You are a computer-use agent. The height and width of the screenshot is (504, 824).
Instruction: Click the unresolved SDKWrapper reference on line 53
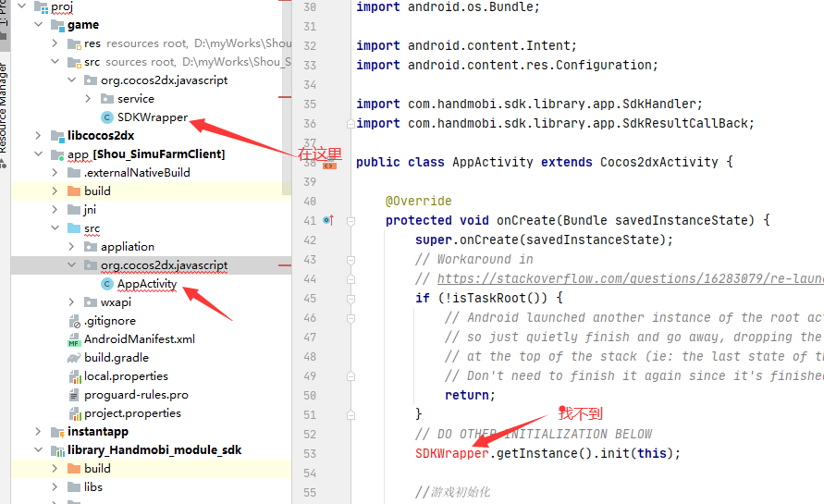tap(452, 453)
